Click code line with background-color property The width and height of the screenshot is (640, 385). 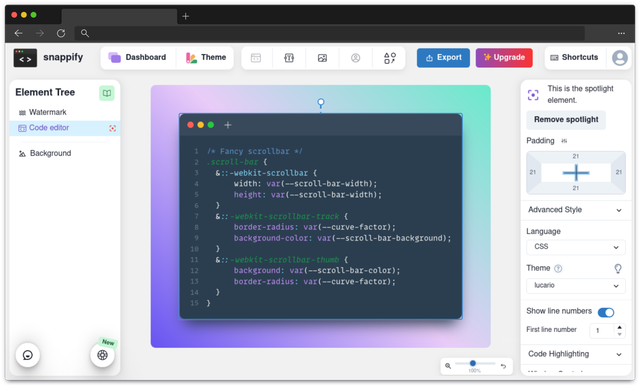coord(342,238)
